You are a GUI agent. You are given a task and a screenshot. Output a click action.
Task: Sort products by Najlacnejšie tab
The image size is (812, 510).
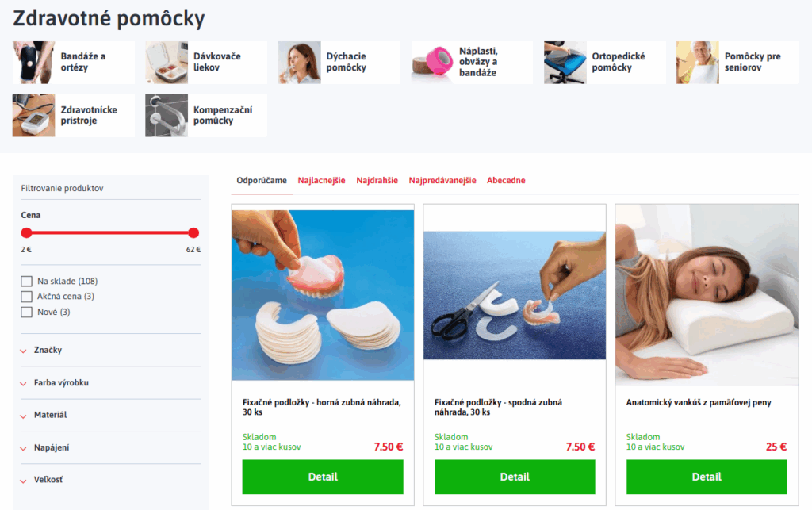click(x=321, y=180)
